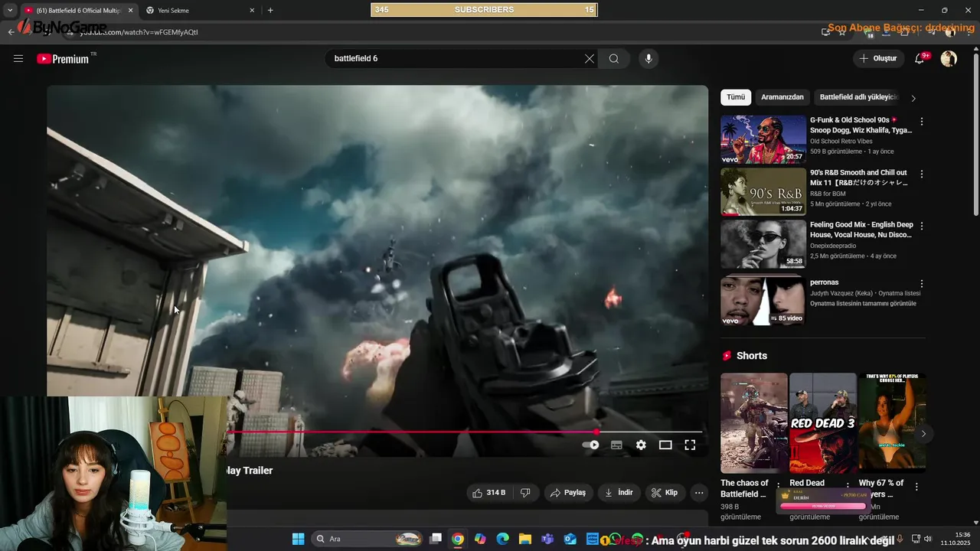This screenshot has width=980, height=551.
Task: Run the search using the magnifier button
Action: [614, 59]
